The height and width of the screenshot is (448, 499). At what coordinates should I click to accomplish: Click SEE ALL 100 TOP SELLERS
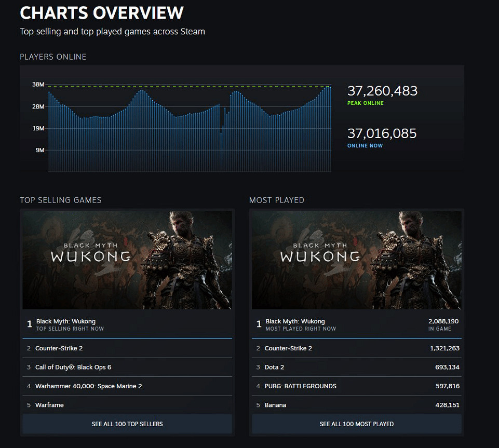click(x=127, y=424)
